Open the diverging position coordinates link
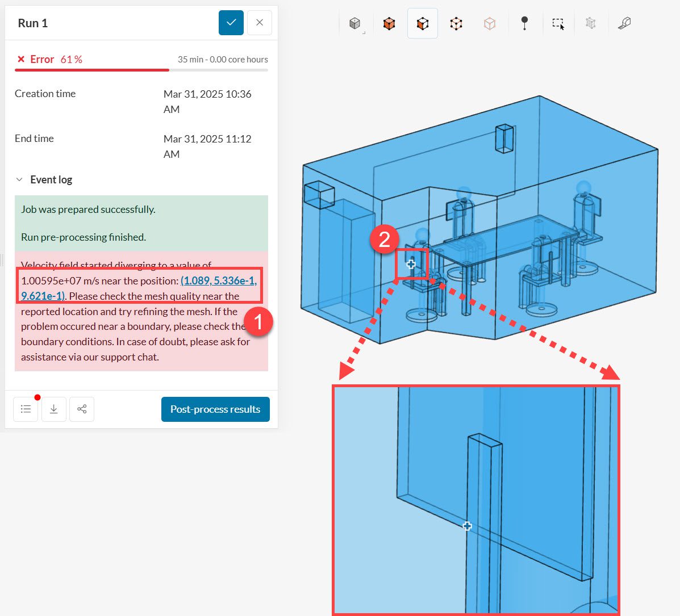Viewport: 680px width, 616px height. 218,281
